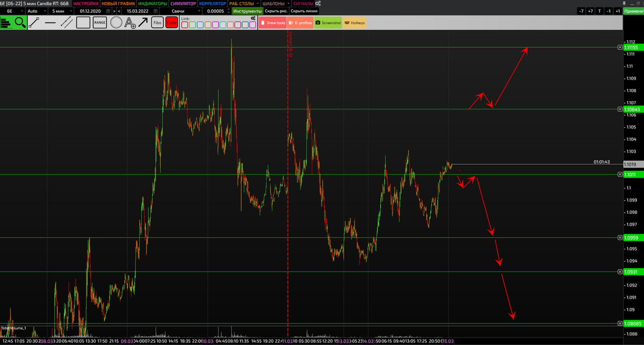Click the D. profiles delete button

(300, 23)
